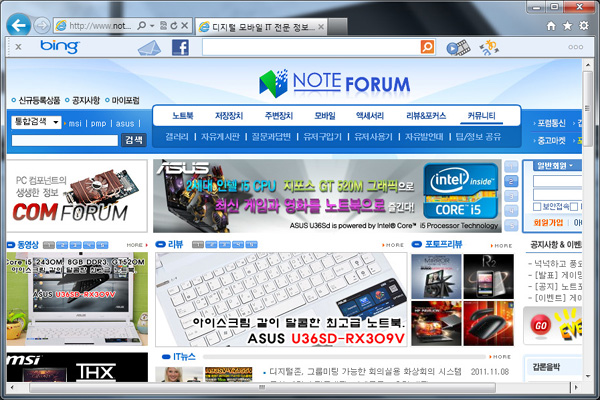600x400 pixels.
Task: Open 유저사용기 submenu link
Action: (373, 137)
